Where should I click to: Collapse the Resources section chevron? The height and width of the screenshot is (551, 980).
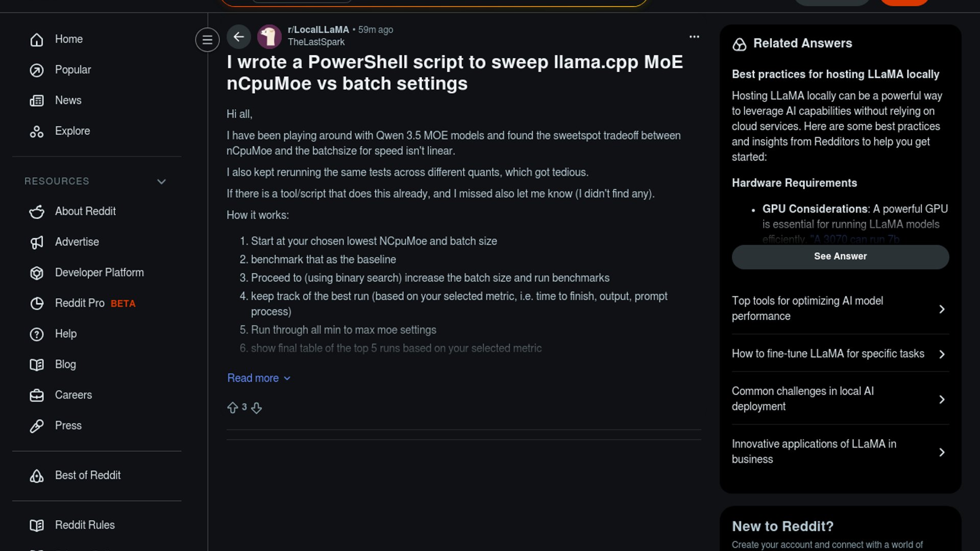pos(161,182)
